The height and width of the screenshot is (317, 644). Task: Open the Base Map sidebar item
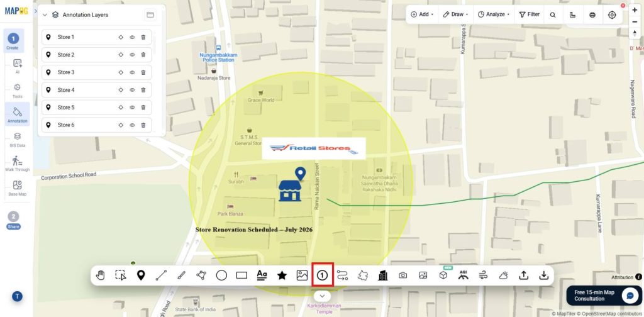[x=17, y=188]
